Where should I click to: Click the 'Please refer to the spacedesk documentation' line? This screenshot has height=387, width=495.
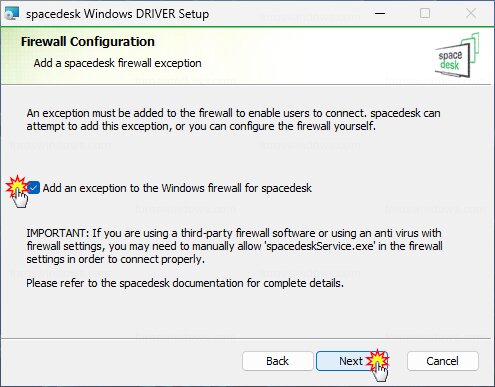(185, 283)
